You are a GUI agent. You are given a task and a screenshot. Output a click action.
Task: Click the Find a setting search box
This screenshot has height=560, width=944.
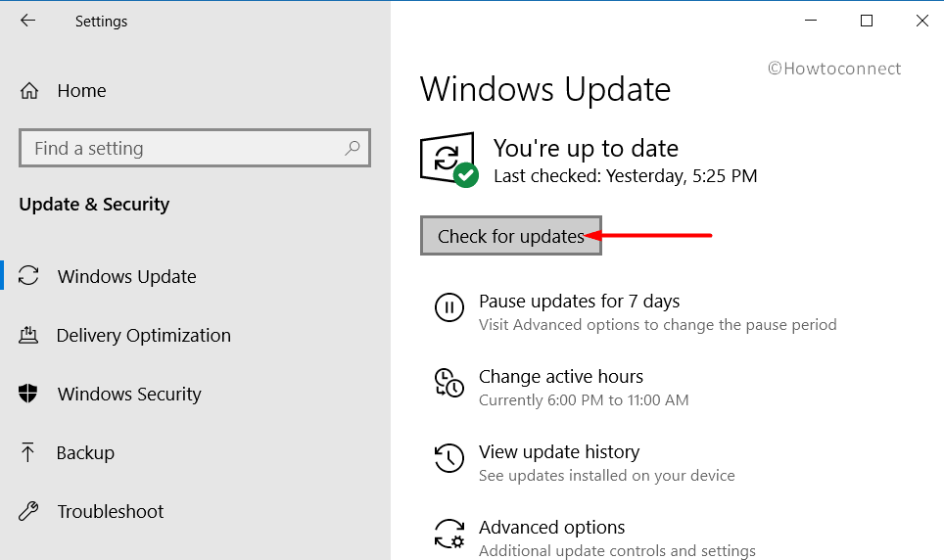pos(195,148)
